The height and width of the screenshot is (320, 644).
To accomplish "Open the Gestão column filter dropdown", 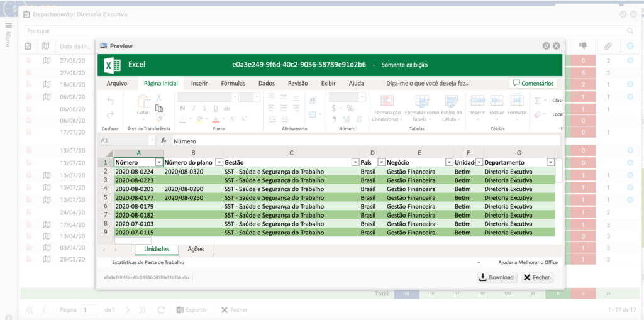I will 355,162.
